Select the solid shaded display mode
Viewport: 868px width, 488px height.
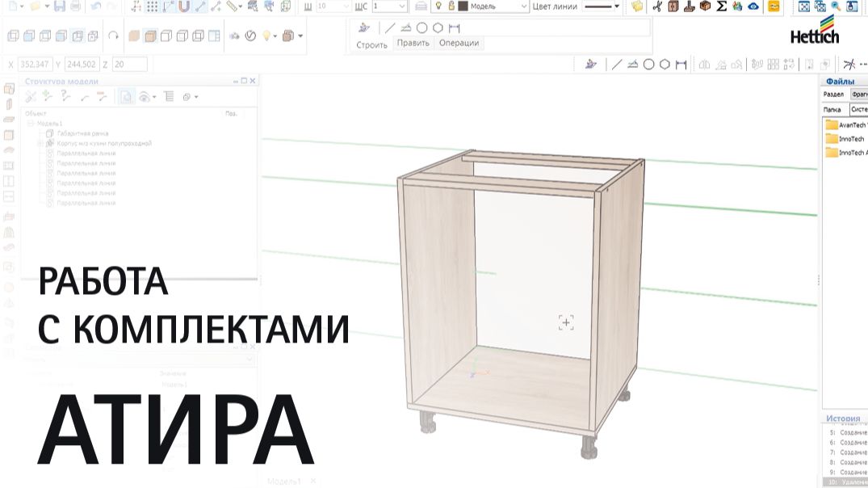(x=134, y=36)
